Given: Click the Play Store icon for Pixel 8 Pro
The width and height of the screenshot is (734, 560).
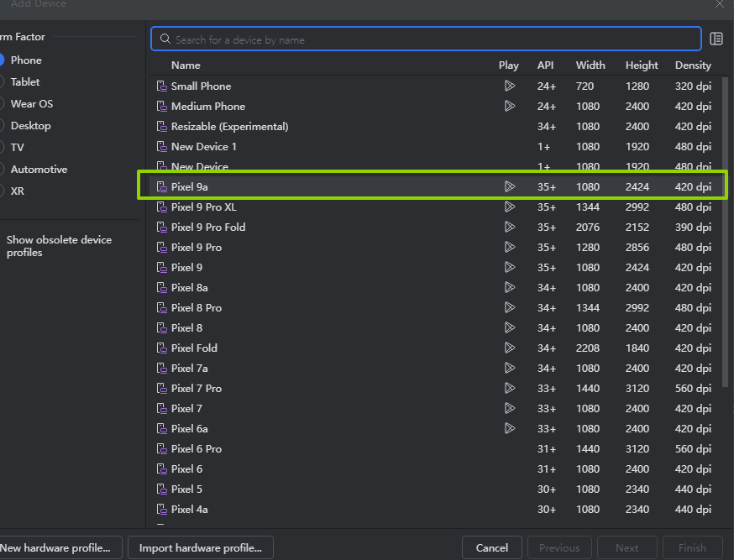Looking at the screenshot, I should pos(510,307).
